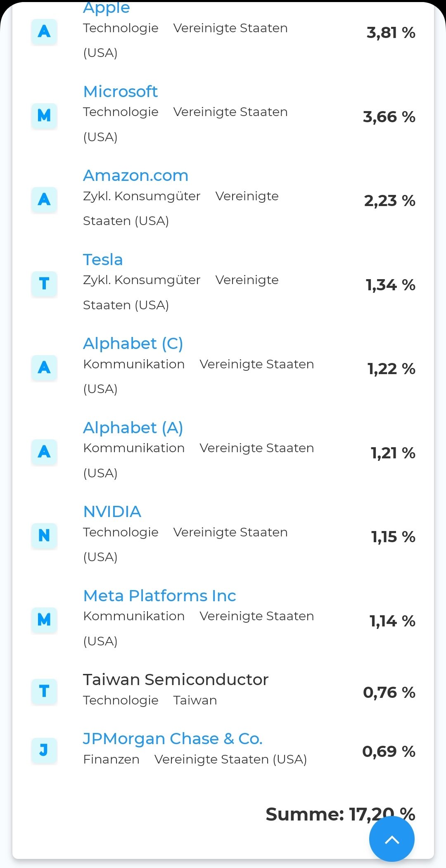Click the Alphabet (A) letter badge

click(44, 452)
